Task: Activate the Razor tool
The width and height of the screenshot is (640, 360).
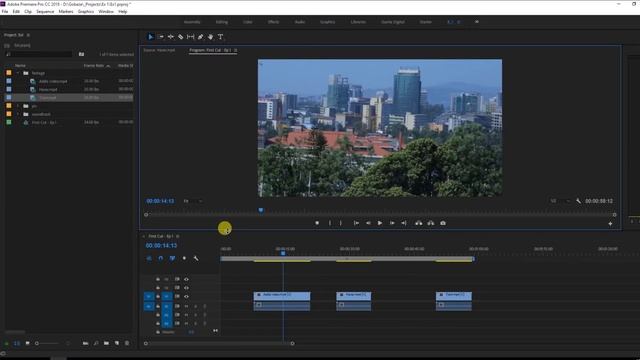Action: 180,37
